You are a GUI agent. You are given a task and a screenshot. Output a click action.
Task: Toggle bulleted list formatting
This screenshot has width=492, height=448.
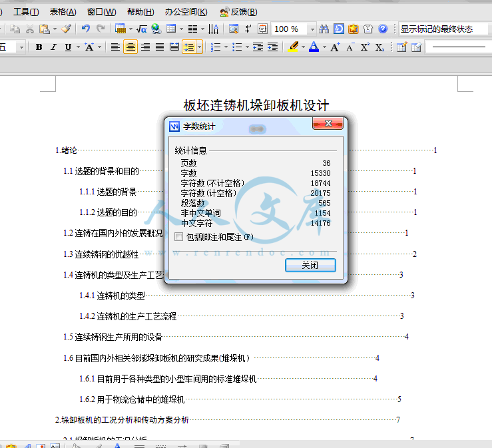tap(237, 47)
